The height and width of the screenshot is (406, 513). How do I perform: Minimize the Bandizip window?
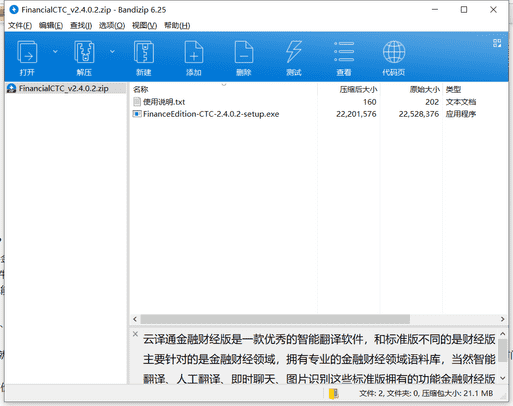point(435,10)
